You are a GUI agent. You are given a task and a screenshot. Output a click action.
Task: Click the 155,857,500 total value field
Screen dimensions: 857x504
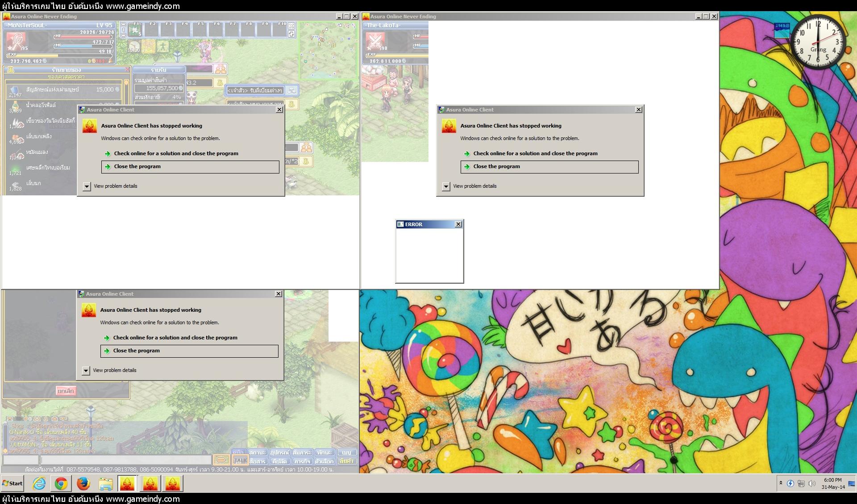159,88
